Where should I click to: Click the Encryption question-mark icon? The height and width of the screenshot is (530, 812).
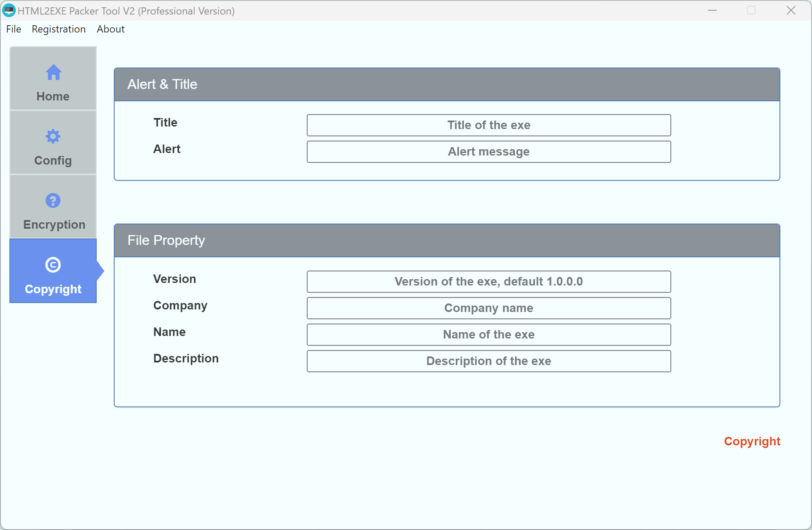53,200
